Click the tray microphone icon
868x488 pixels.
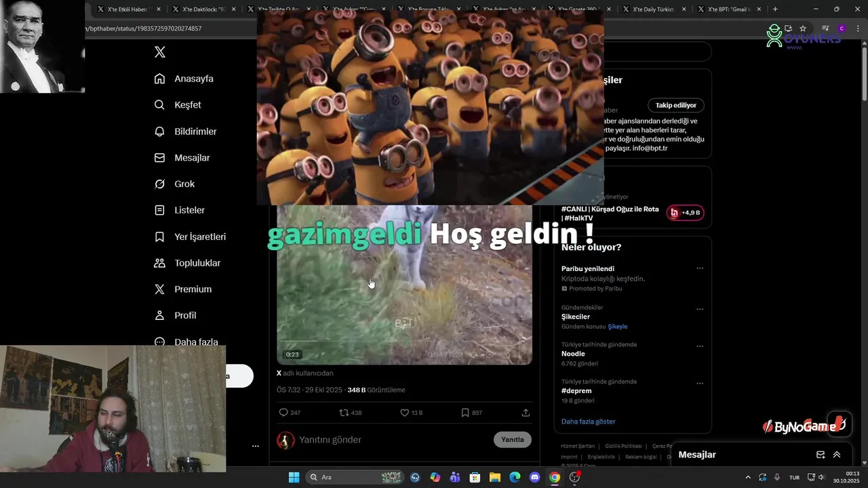[x=777, y=477]
